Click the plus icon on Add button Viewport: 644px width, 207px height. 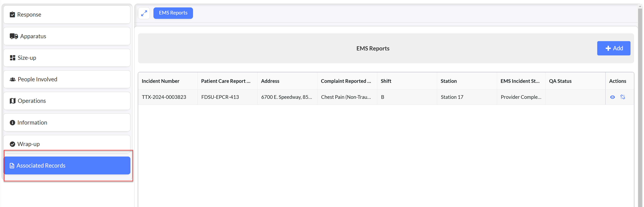(608, 48)
